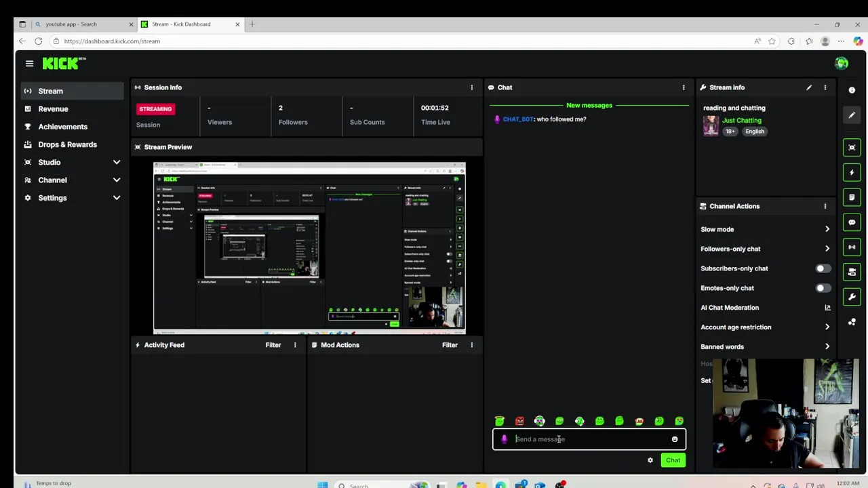Click the STREAMING status badge

point(155,109)
